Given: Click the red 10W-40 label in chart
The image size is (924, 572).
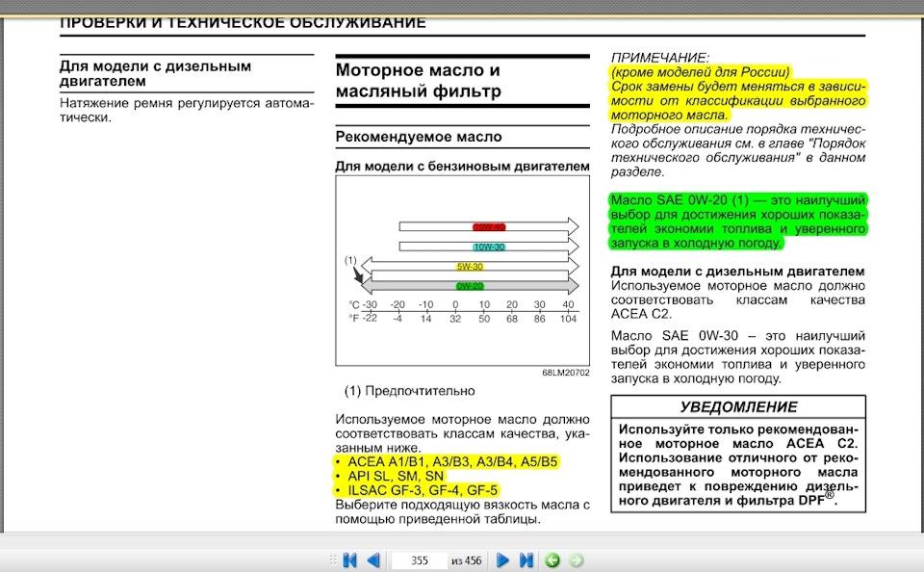Looking at the screenshot, I should (489, 226).
